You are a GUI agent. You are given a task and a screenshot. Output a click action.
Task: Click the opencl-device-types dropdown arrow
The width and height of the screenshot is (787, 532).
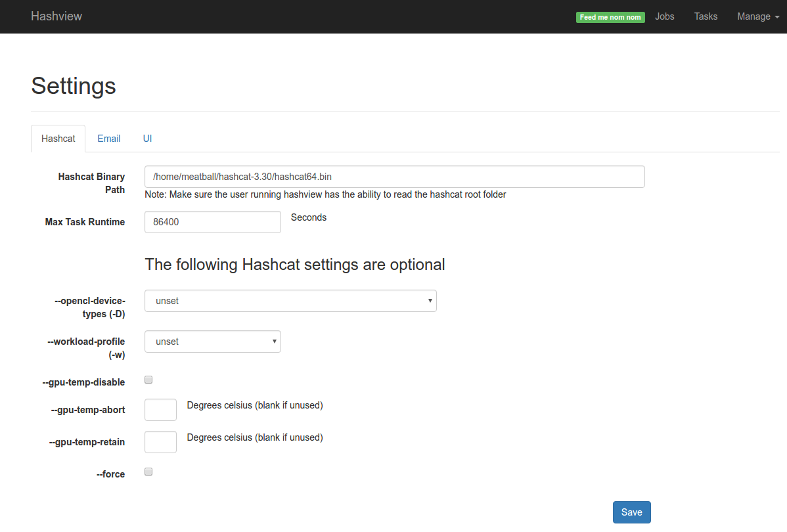430,301
